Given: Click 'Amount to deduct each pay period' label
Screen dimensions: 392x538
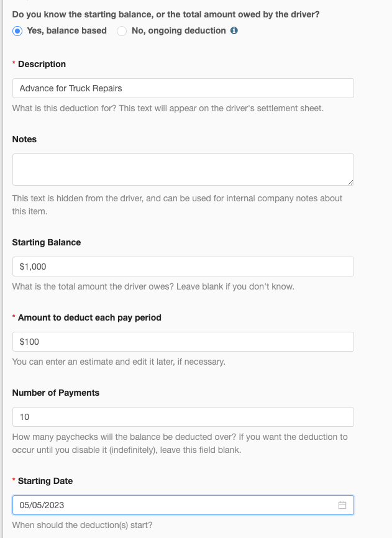Looking at the screenshot, I should pos(89,317).
